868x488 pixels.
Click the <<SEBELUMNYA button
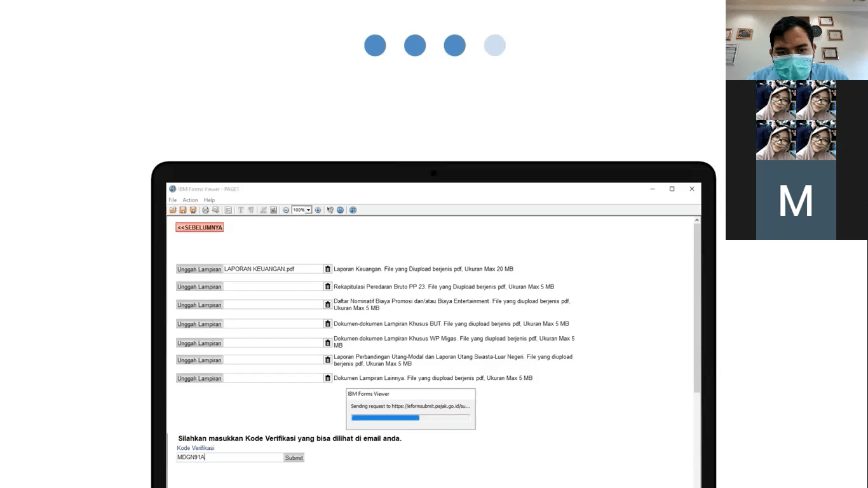(200, 227)
